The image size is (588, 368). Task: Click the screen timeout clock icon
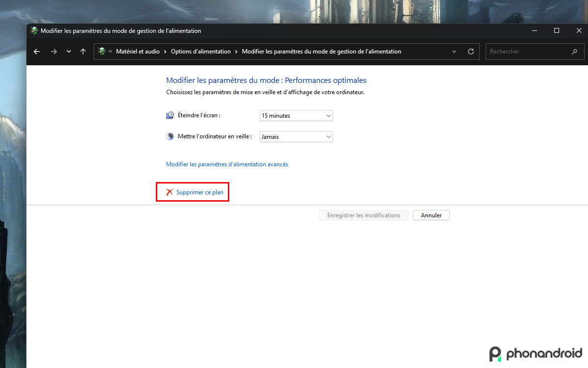click(170, 115)
